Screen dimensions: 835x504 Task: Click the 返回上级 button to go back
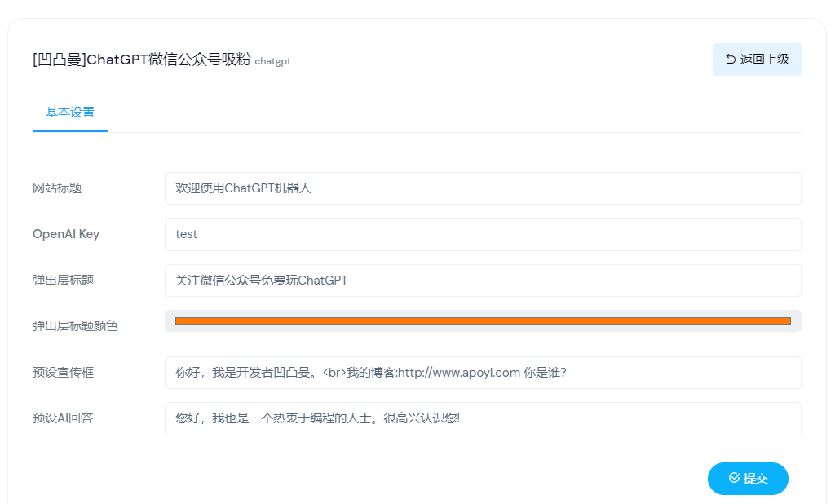757,59
